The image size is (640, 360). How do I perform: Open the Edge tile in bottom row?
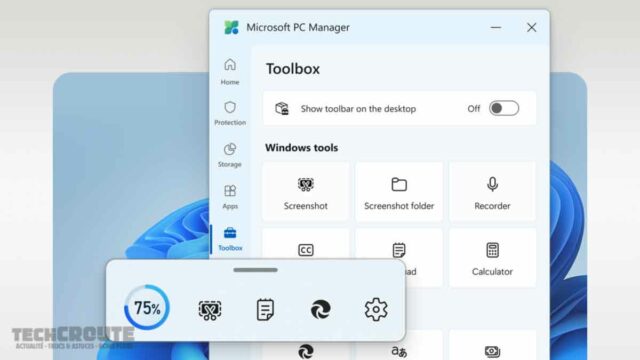[x=306, y=351]
